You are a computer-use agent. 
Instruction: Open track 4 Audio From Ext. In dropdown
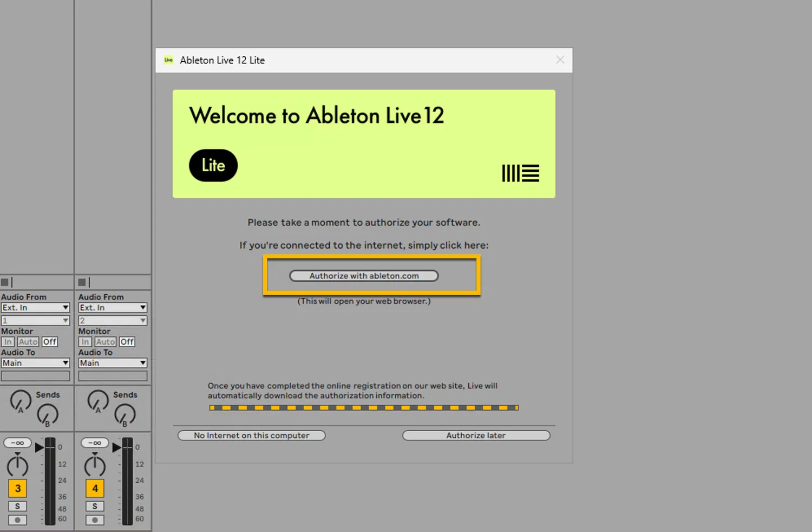click(113, 308)
